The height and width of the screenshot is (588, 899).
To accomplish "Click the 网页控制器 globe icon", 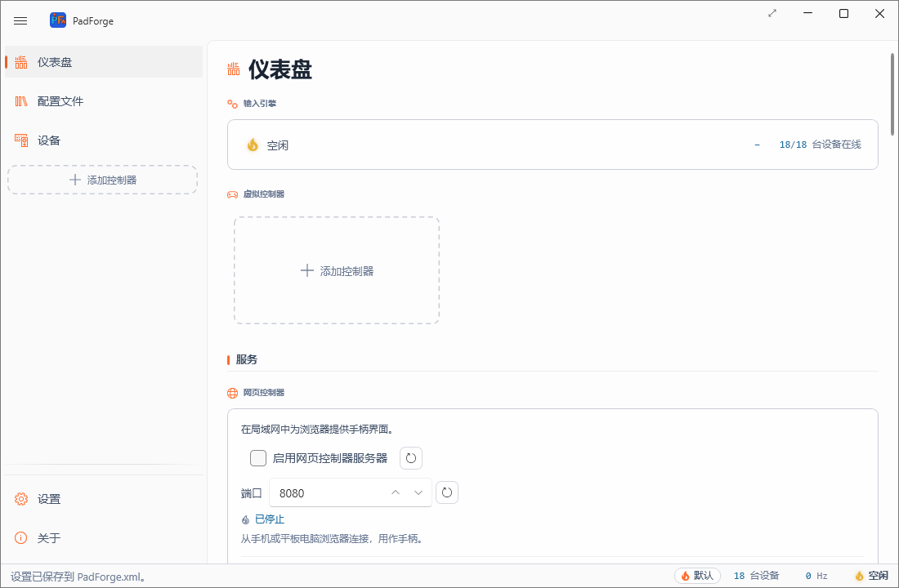I will point(232,393).
